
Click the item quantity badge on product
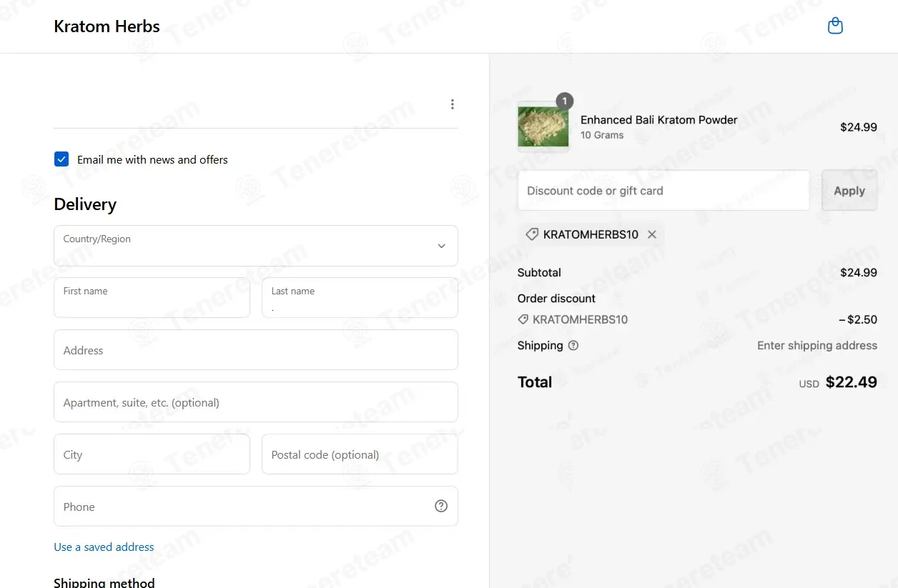[564, 101]
